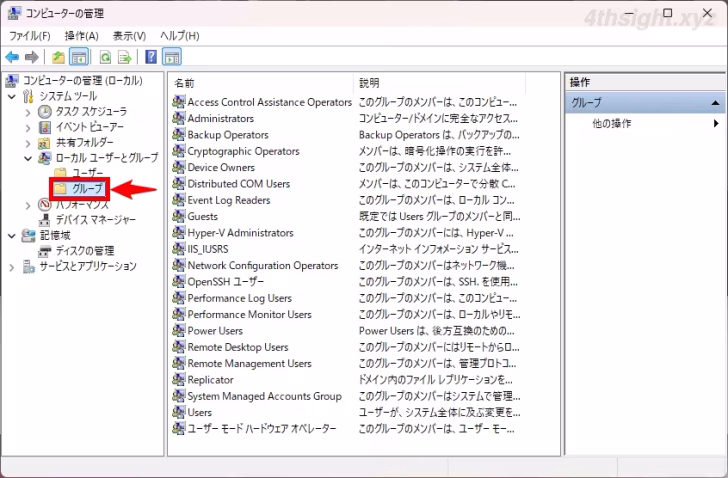Open Help with the question mark icon

(x=151, y=57)
